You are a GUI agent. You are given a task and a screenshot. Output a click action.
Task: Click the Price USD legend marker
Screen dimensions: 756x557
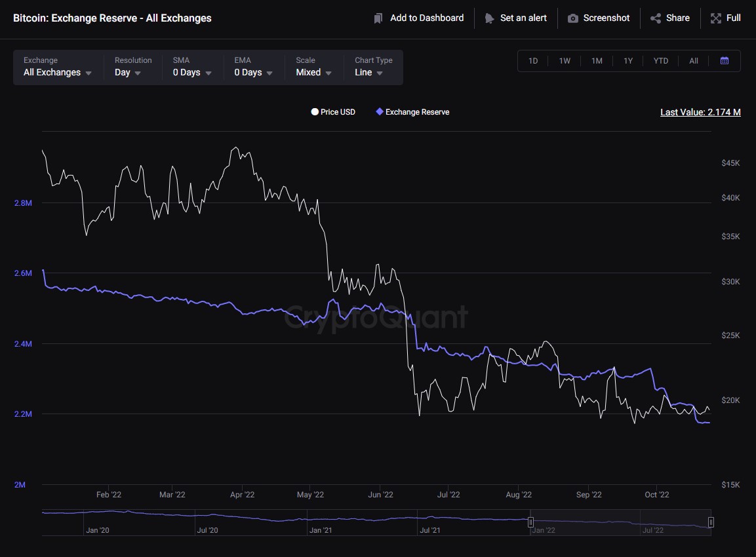315,111
